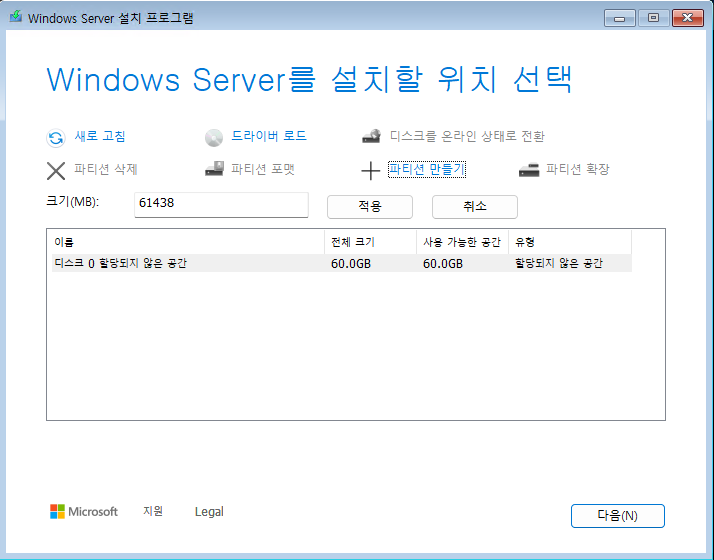Click the 전체 크기 column header
This screenshot has height=560, width=714.
coord(371,242)
